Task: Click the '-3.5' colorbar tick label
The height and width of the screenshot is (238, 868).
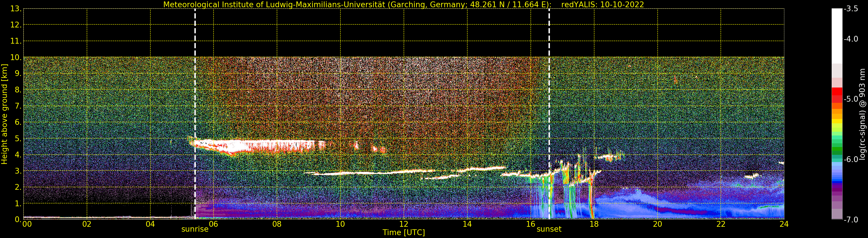Action: tap(851, 9)
